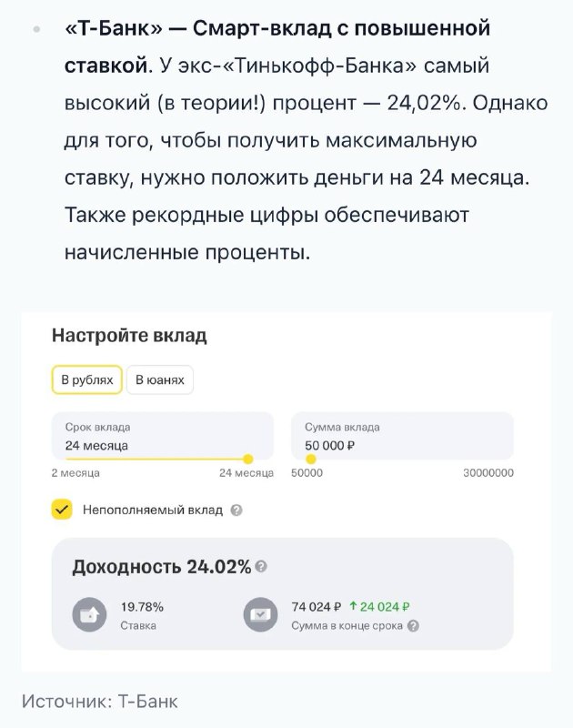Click the Настройте вклад heading
573x728 pixels.
click(129, 335)
